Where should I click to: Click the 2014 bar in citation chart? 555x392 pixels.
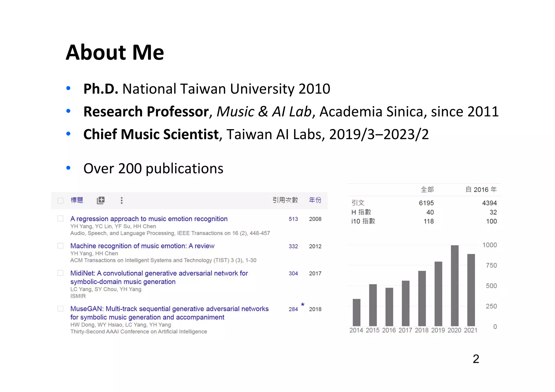point(356,312)
